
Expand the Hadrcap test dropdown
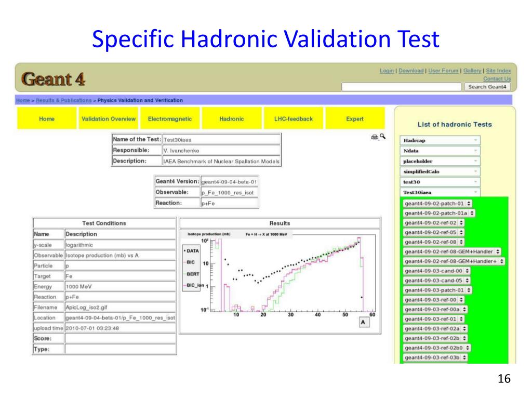coord(440,140)
